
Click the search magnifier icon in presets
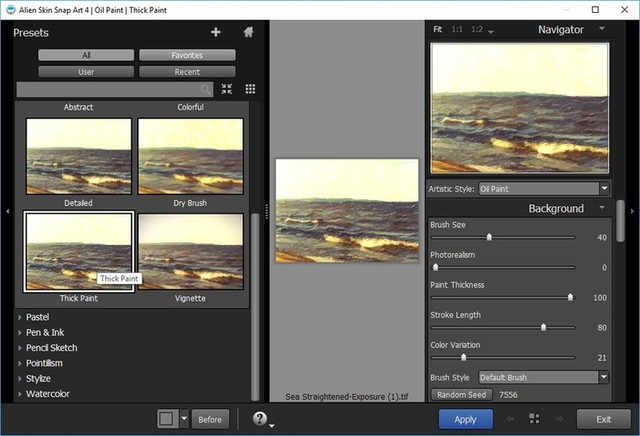[206, 90]
